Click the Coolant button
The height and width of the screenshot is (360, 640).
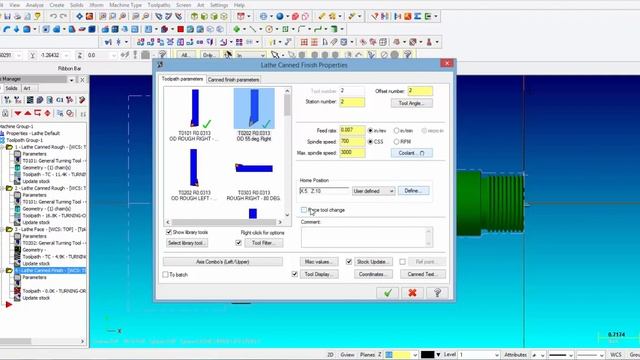click(x=411, y=153)
